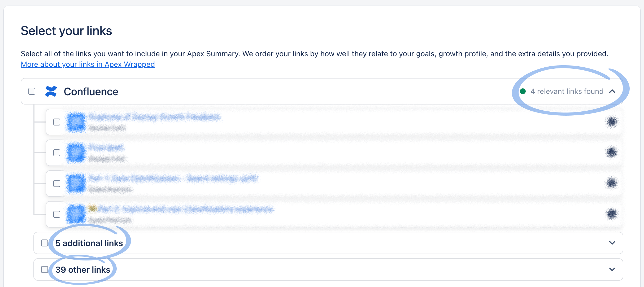The height and width of the screenshot is (287, 644).
Task: Open 'More about your links in Apex Wrapped'
Action: 88,64
